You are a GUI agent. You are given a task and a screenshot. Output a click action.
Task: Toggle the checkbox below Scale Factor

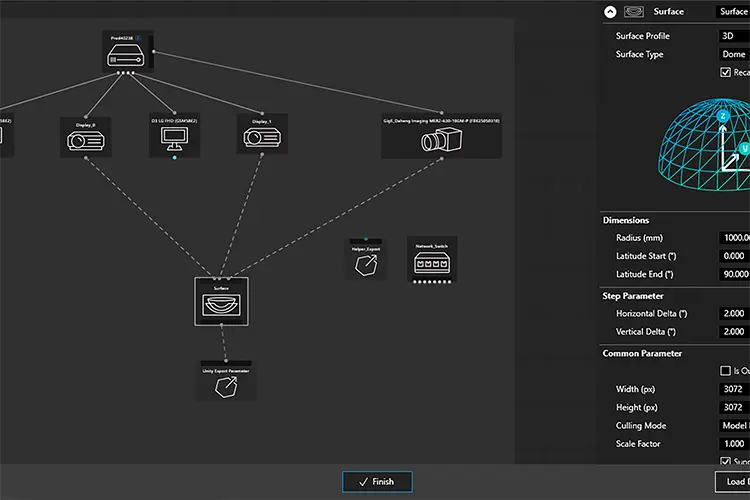coord(725,461)
